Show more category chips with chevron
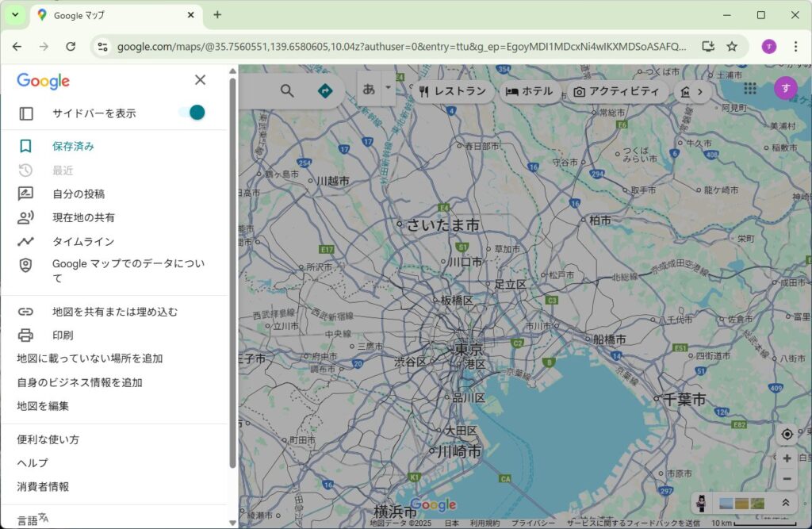This screenshot has width=812, height=529. pos(699,92)
